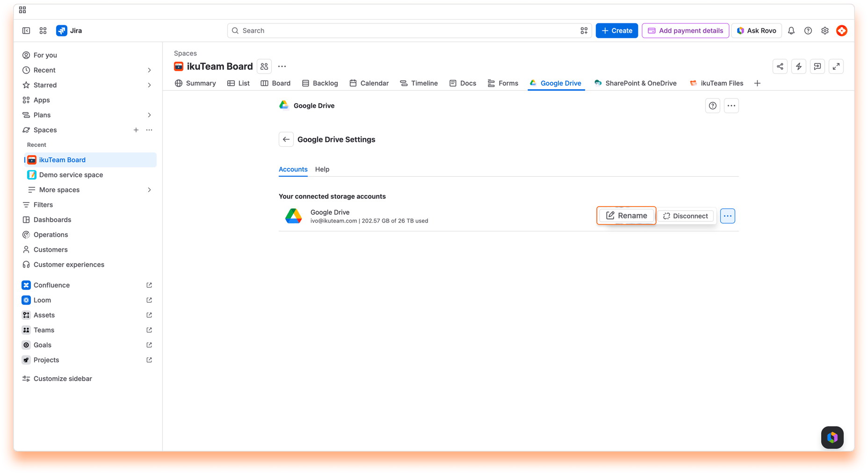The image size is (868, 474).
Task: Click the feedback speech bubble icon
Action: click(817, 66)
